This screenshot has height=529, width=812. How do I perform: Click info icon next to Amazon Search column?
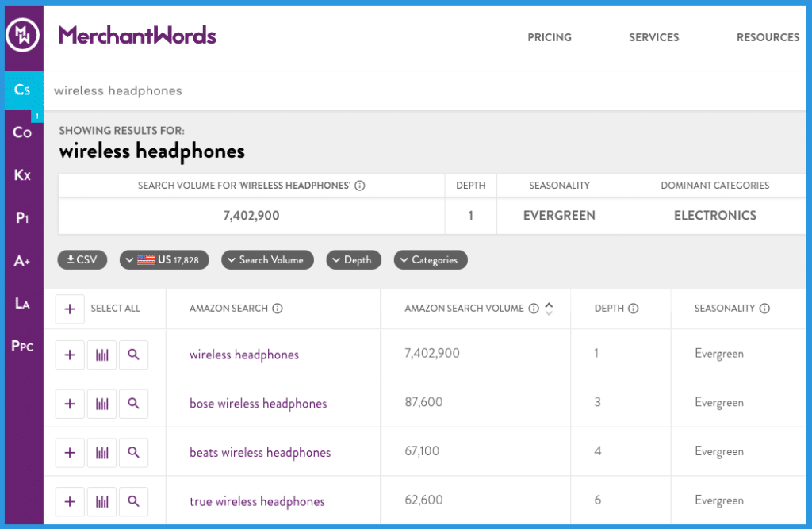click(x=278, y=309)
